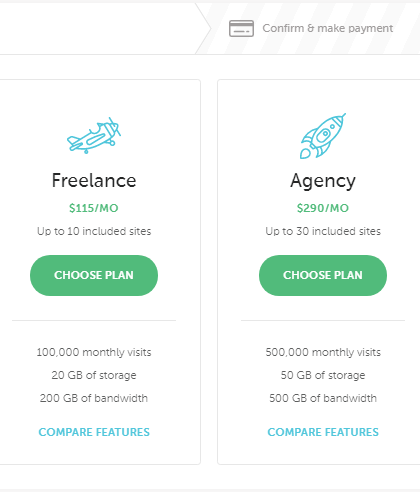
Task: Click the 500,000 monthly visits line
Action: click(323, 352)
